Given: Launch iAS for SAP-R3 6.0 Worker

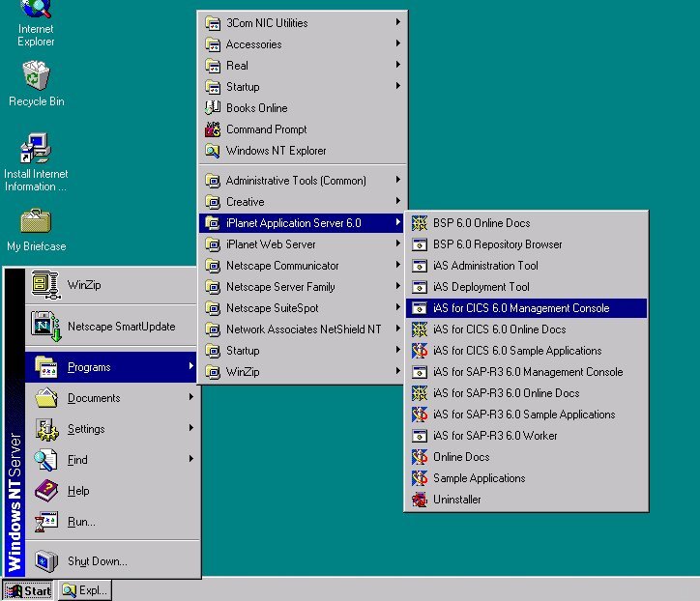Looking at the screenshot, I should click(526, 436).
